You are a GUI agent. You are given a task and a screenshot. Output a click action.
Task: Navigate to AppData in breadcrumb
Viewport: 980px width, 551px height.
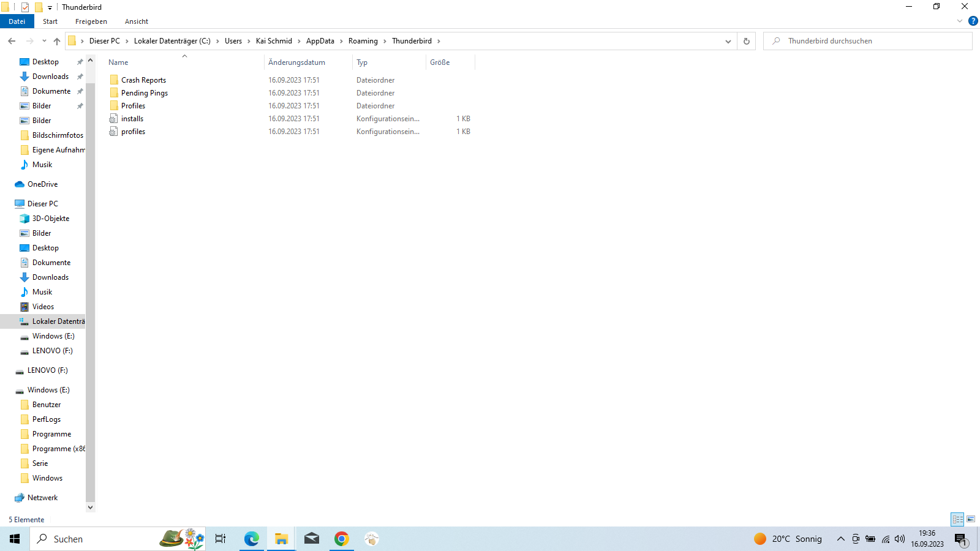(x=320, y=41)
